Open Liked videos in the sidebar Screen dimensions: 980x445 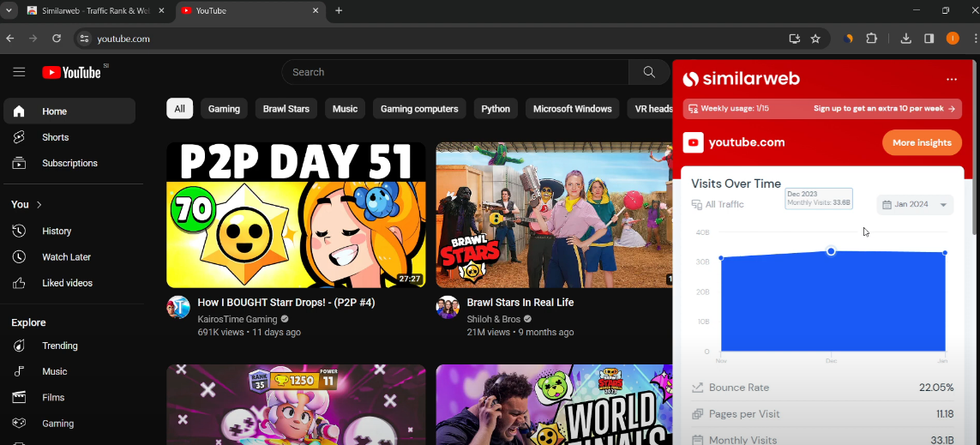[69, 283]
